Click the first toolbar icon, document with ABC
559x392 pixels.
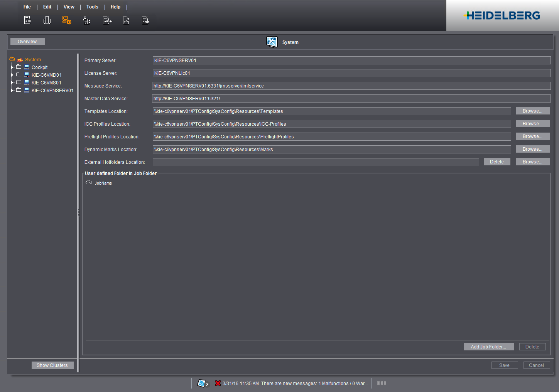click(x=27, y=20)
